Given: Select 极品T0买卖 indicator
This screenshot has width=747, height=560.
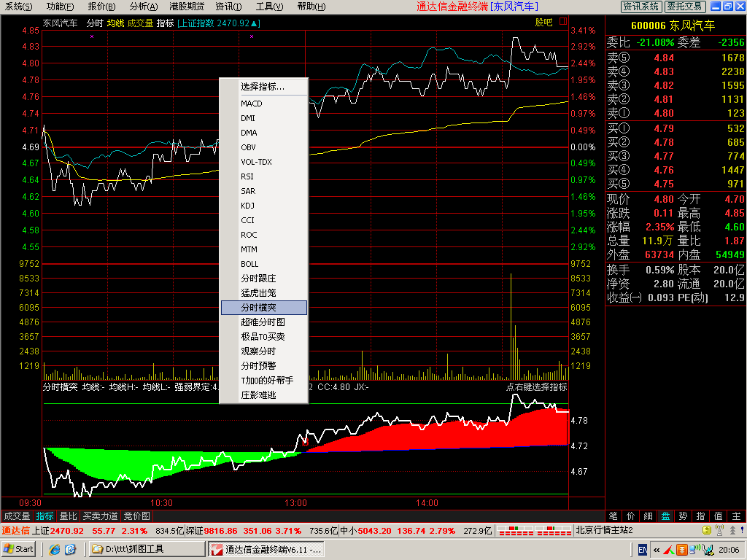Looking at the screenshot, I should (263, 337).
